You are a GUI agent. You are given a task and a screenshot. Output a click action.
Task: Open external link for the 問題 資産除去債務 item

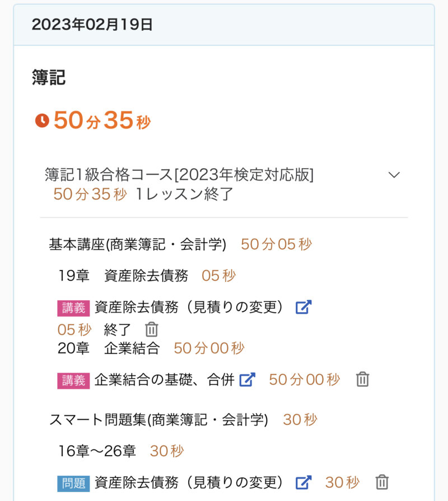point(303,482)
